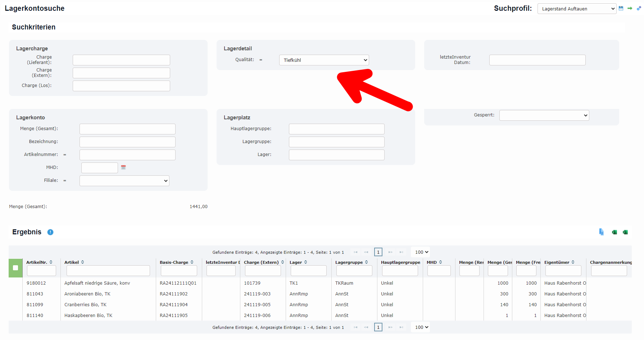The height and width of the screenshot is (340, 644).
Task: Click the blue document copy icon
Action: (x=601, y=232)
